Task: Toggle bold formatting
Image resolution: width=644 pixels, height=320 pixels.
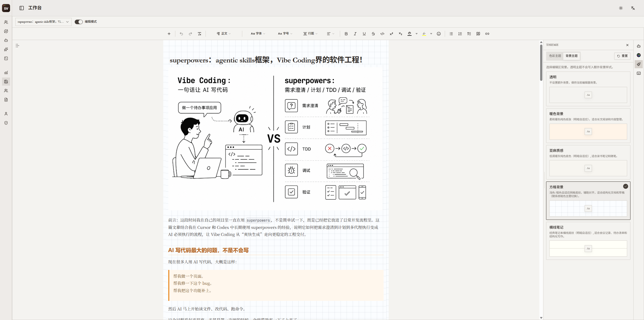Action: click(x=346, y=34)
